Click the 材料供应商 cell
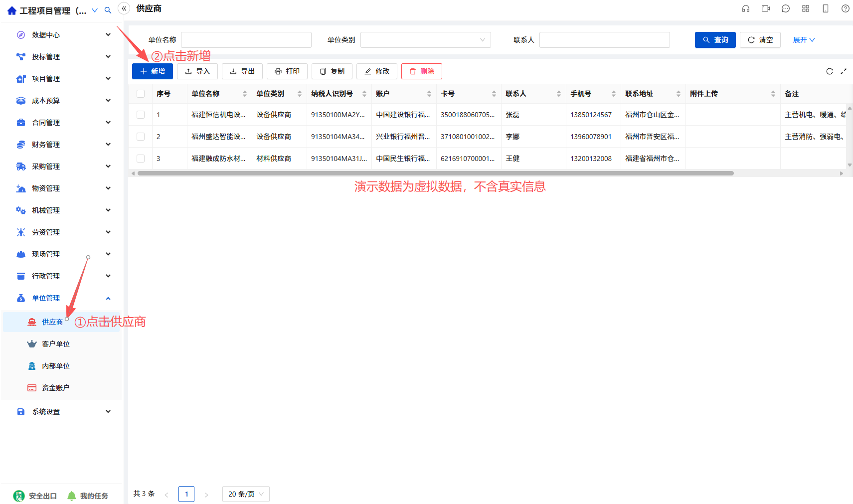 click(274, 159)
